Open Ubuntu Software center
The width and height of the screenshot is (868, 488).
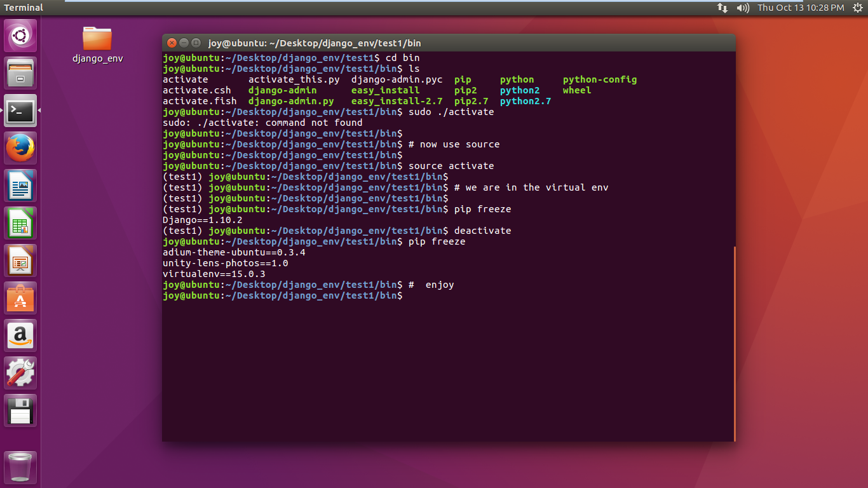[21, 299]
